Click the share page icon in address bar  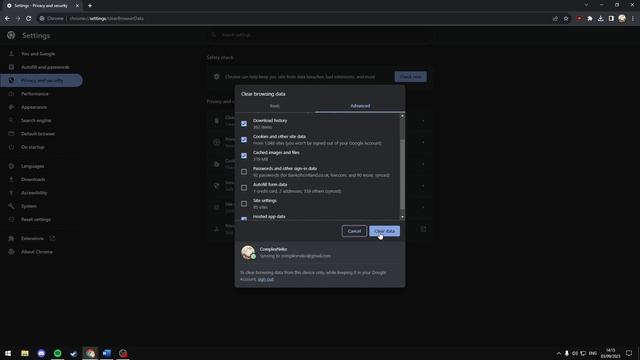click(x=555, y=18)
